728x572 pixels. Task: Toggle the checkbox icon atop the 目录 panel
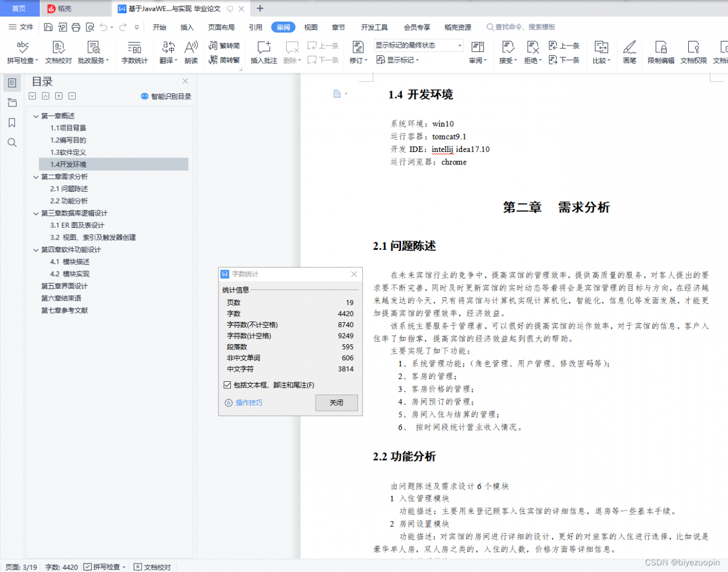point(32,96)
